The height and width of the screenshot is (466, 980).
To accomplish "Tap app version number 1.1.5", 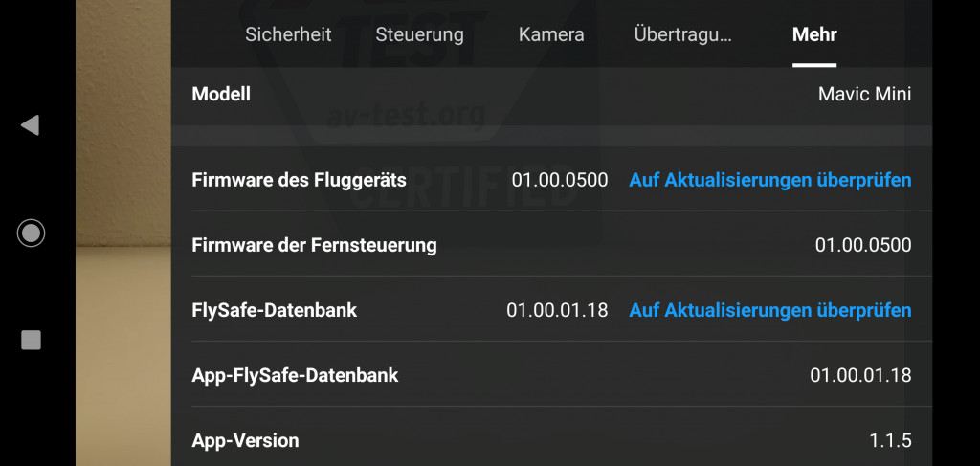I will 890,440.
